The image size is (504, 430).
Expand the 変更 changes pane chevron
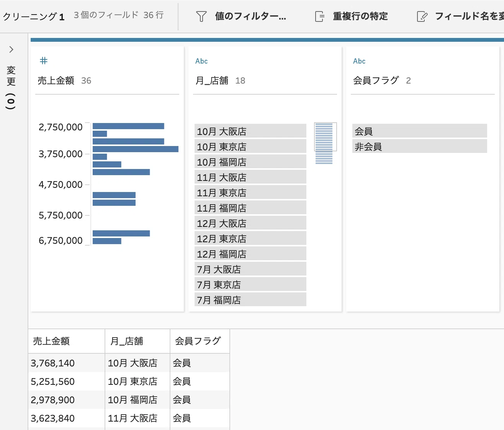(11, 49)
